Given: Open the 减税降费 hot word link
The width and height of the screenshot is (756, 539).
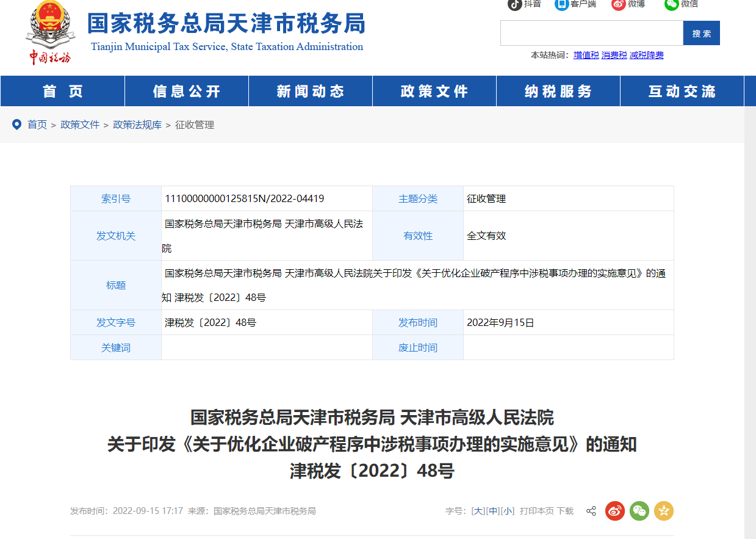Looking at the screenshot, I should point(646,55).
